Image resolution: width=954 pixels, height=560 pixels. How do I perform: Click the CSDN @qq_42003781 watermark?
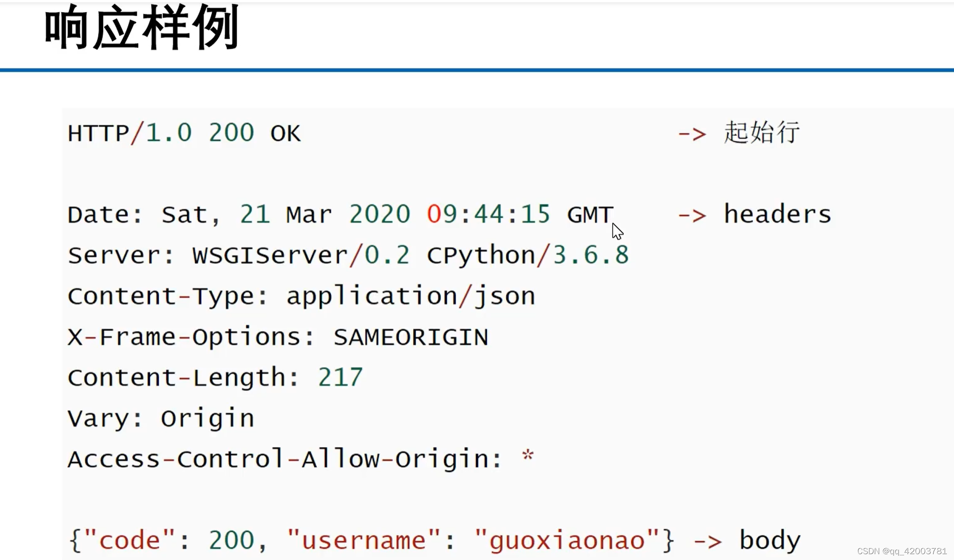(x=901, y=551)
